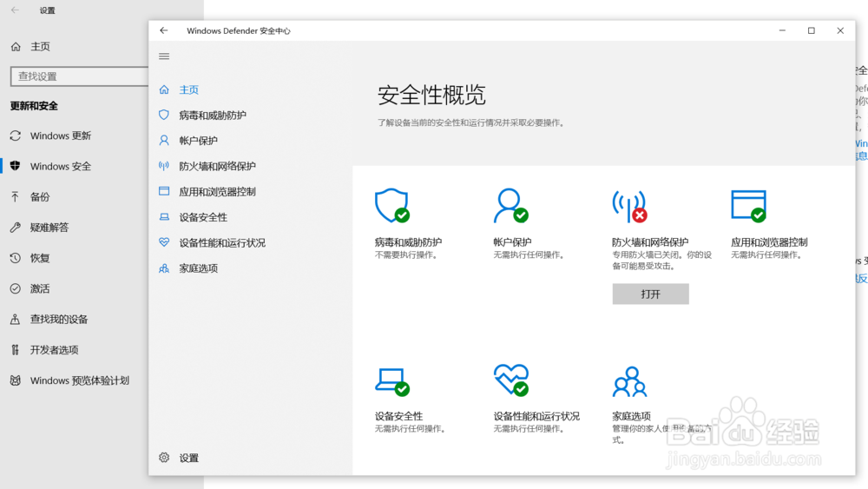868x489 pixels.
Task: Click the back arrow in Settings window
Action: coord(15,10)
